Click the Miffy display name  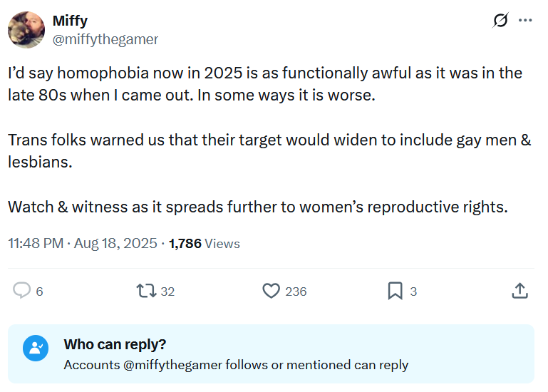pyautogui.click(x=70, y=21)
